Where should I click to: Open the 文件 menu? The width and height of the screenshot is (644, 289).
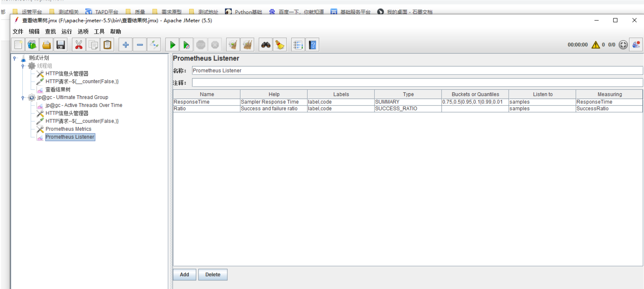coord(18,31)
